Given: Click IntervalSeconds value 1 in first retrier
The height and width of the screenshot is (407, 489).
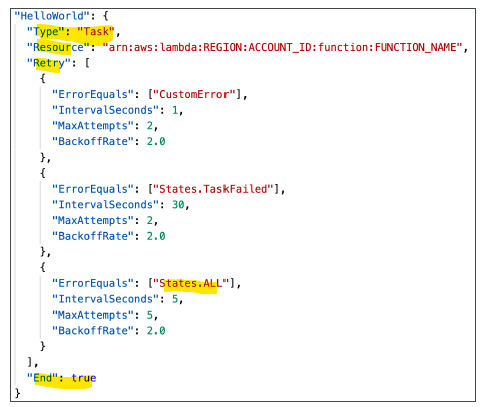Looking at the screenshot, I should click(x=175, y=110).
